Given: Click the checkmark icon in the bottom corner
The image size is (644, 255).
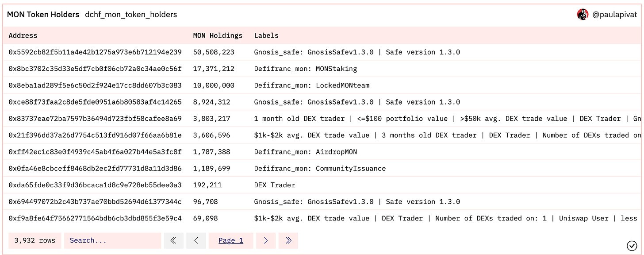Looking at the screenshot, I should (x=633, y=245).
